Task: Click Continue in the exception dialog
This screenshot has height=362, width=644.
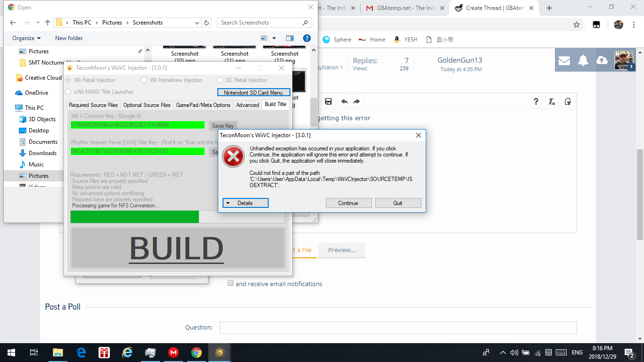Action: click(348, 203)
